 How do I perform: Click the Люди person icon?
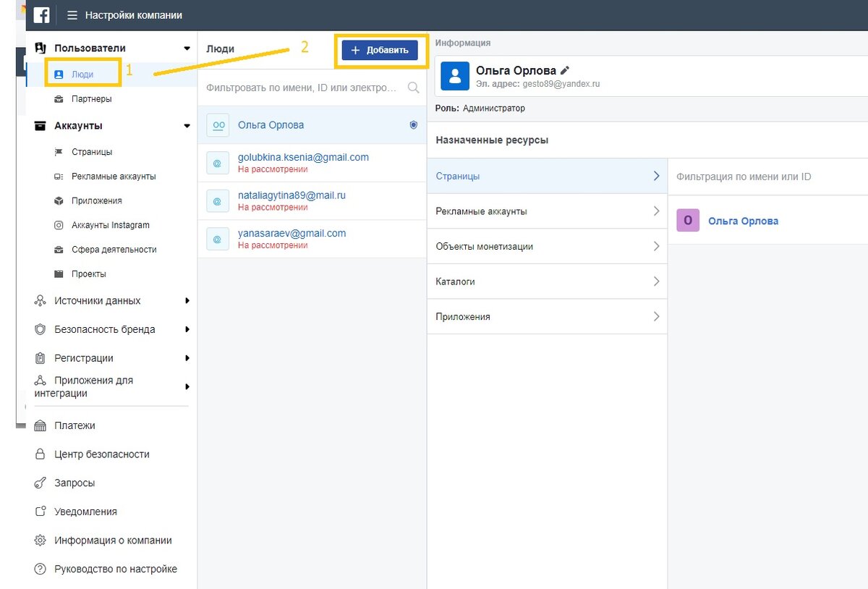[59, 75]
